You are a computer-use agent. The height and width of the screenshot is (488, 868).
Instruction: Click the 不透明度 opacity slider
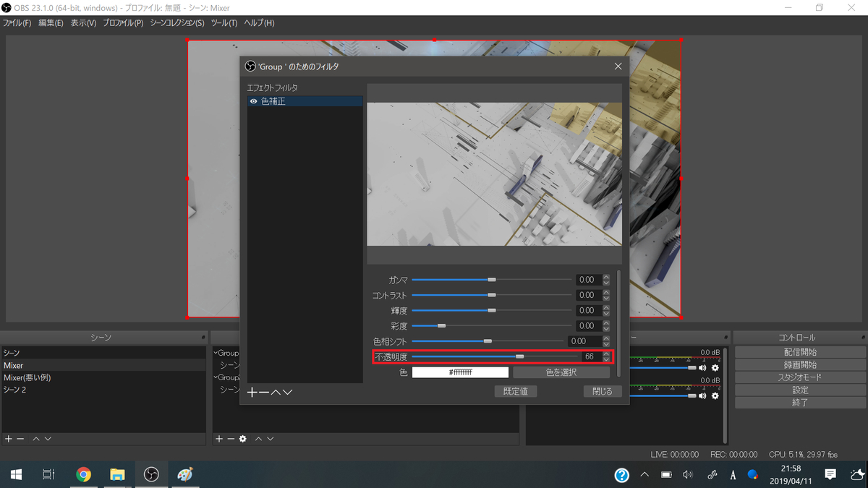tap(495, 356)
